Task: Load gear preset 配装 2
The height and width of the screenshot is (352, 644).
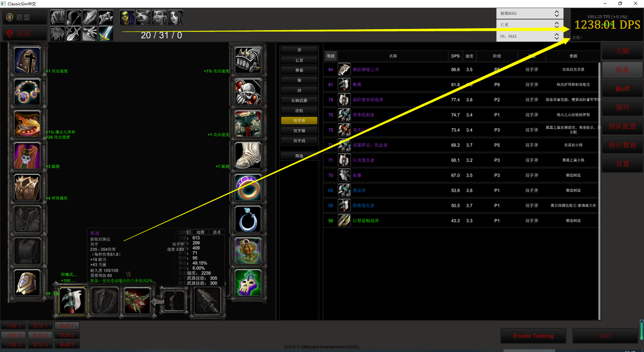Action: pyautogui.click(x=40, y=335)
